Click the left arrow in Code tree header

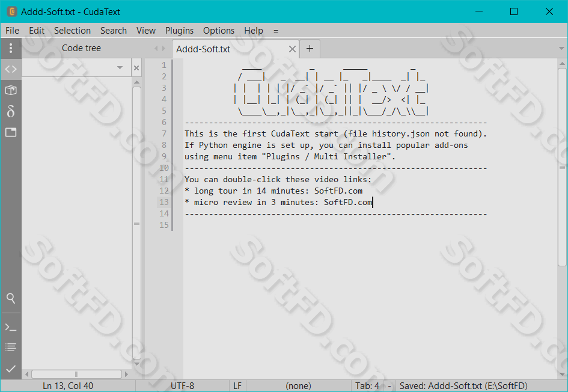pyautogui.click(x=156, y=48)
